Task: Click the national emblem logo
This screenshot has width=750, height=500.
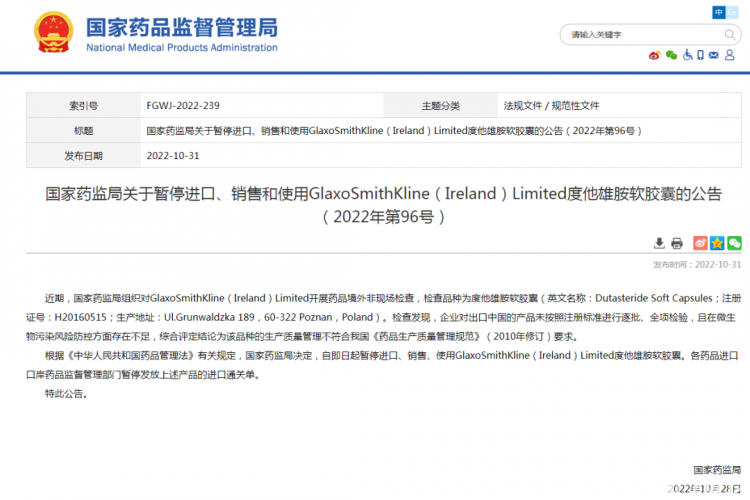Action: (x=54, y=32)
